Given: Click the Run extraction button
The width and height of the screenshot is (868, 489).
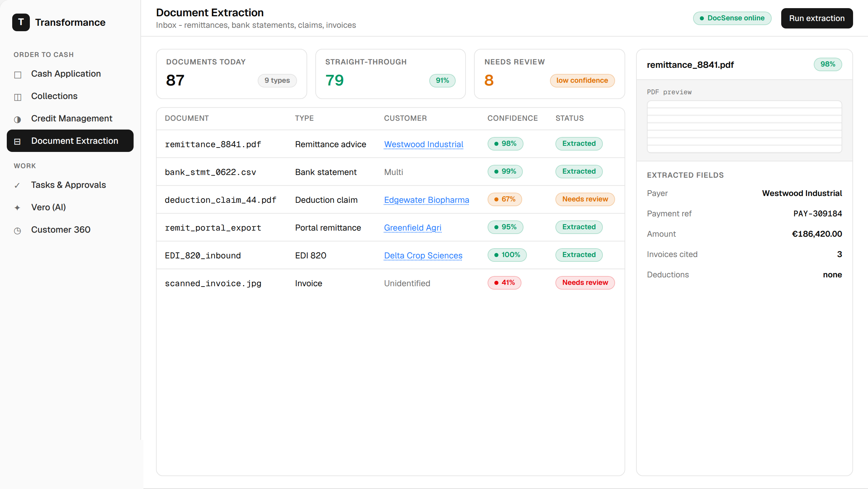Looking at the screenshot, I should pyautogui.click(x=817, y=18).
